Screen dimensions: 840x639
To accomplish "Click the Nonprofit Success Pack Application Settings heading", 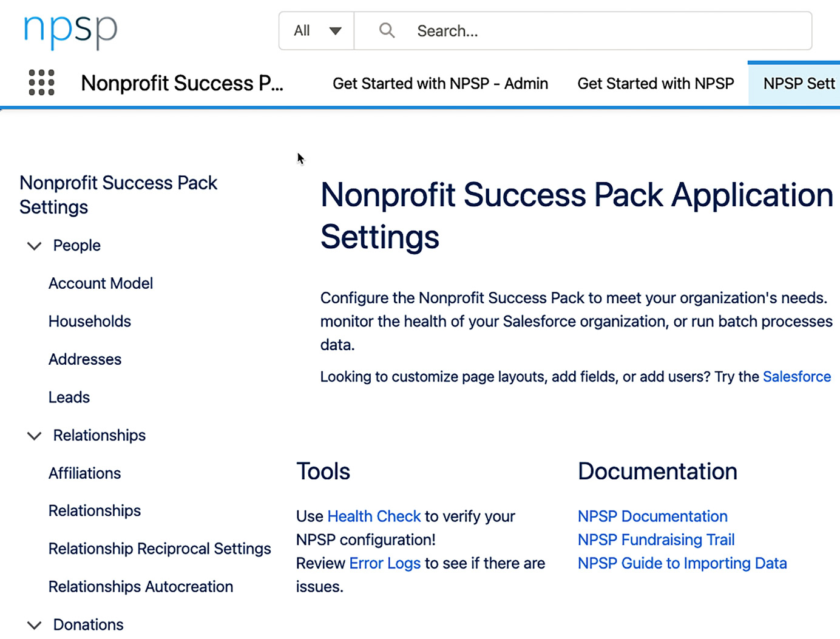I will [x=577, y=215].
